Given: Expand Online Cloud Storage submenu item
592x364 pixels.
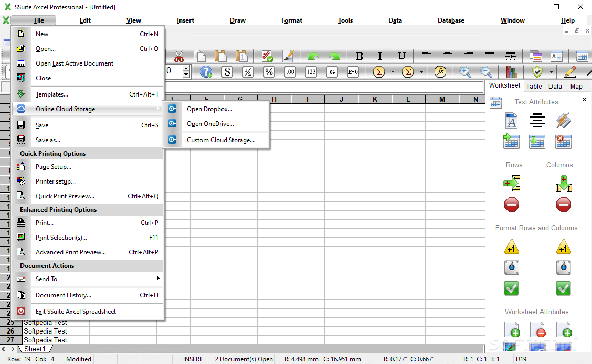Looking at the screenshot, I should [88, 109].
